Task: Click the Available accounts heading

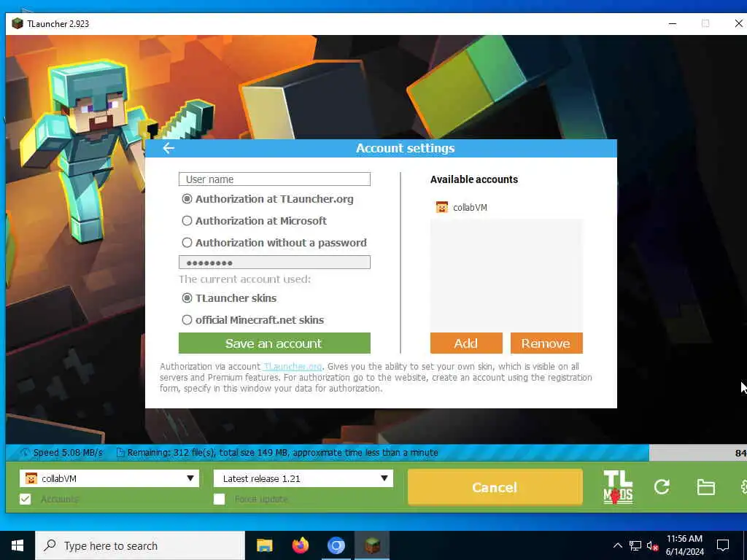Action: coord(474,179)
